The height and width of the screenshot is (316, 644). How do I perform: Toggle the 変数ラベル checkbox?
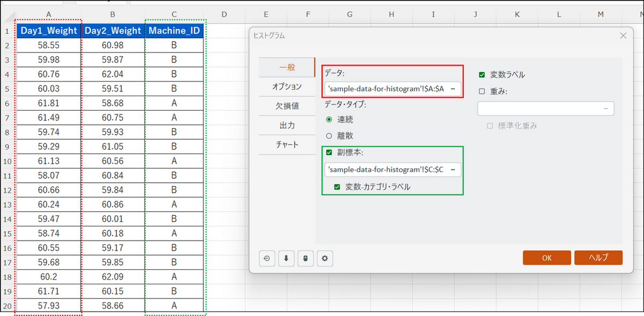click(482, 75)
